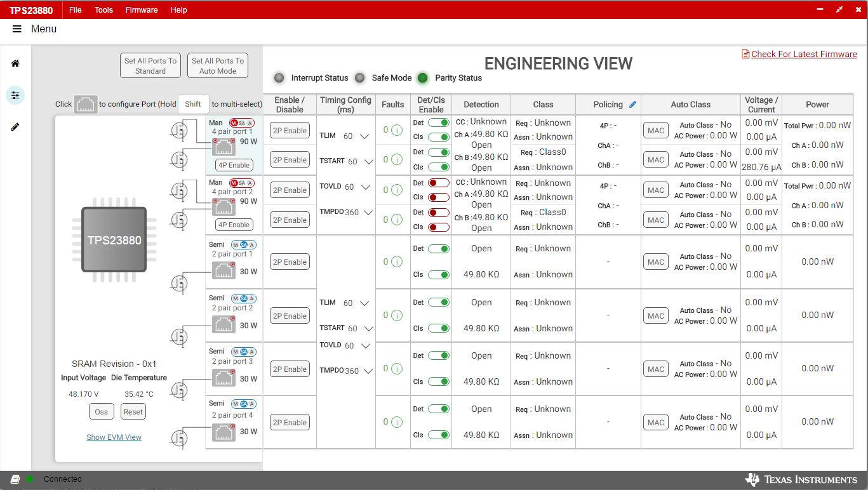Turn off Det switch for 2 pair port 4
Screen dimensions: 868x490
pos(439,409)
